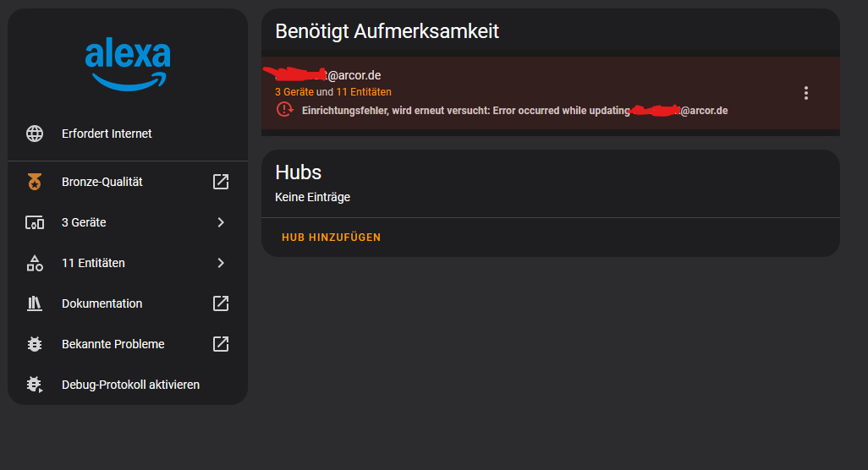Click the globe internet icon
Screen dimensions: 868x470
point(35,134)
